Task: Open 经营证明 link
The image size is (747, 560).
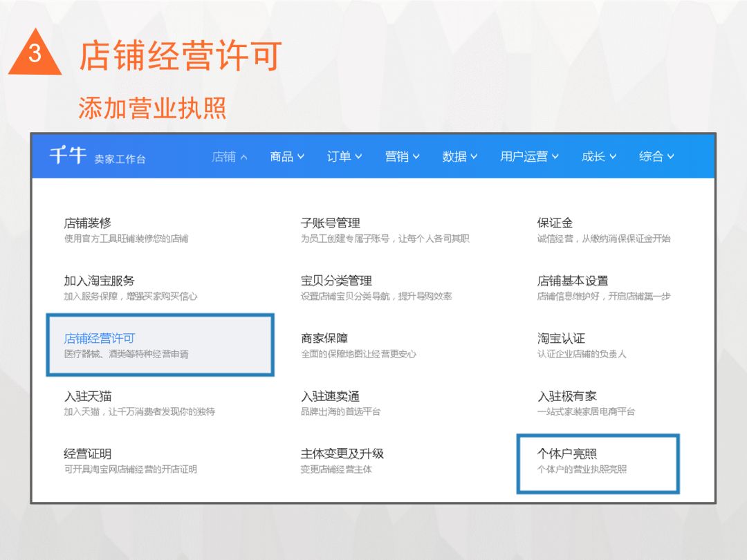Action: 88,454
